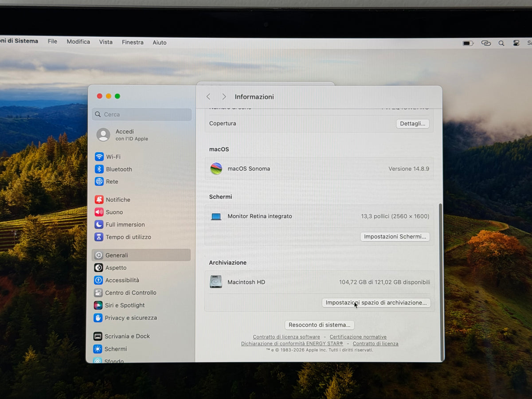Image resolution: width=532 pixels, height=399 pixels.
Task: Open Certificazione normative link
Action: coord(358,337)
